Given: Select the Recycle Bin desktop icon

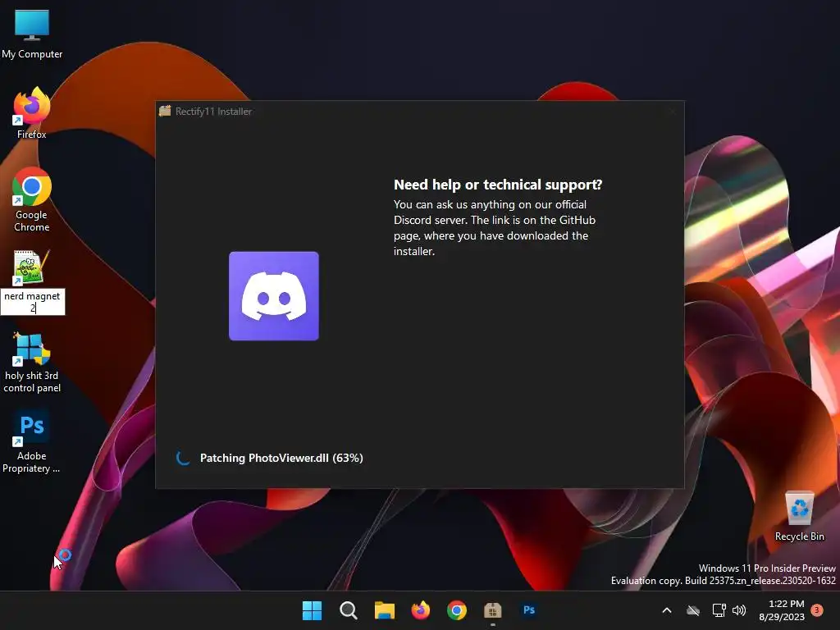Looking at the screenshot, I should tap(799, 517).
